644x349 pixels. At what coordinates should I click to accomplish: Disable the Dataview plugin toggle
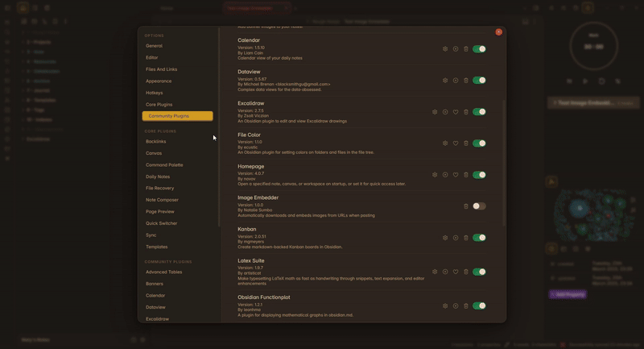(479, 80)
